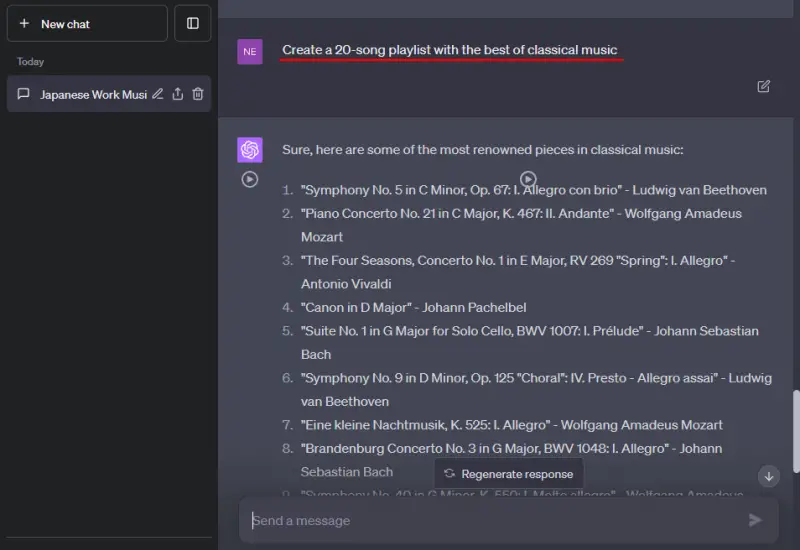Click the send message arrow icon
The height and width of the screenshot is (550, 800).
[755, 520]
